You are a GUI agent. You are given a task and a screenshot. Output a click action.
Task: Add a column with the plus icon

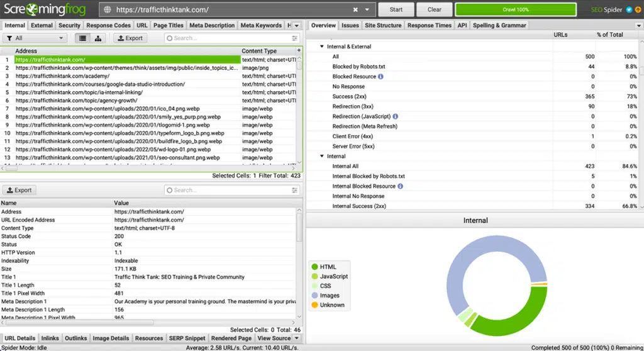click(x=299, y=51)
